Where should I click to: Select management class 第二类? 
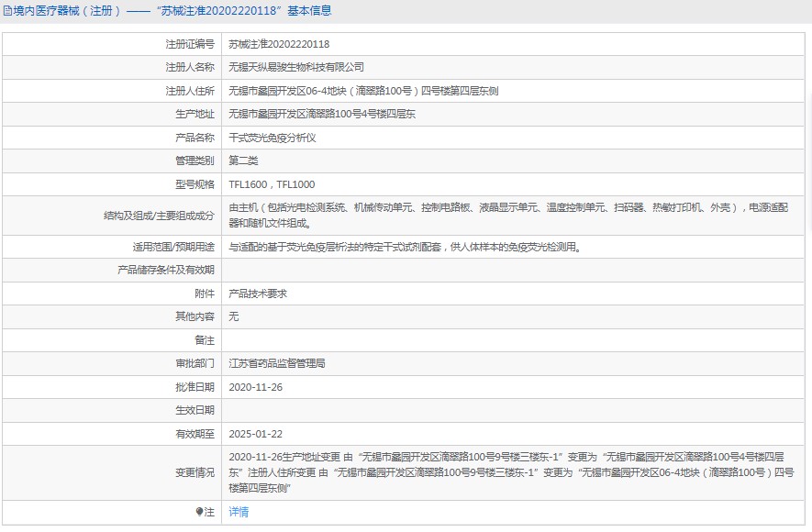[243, 161]
